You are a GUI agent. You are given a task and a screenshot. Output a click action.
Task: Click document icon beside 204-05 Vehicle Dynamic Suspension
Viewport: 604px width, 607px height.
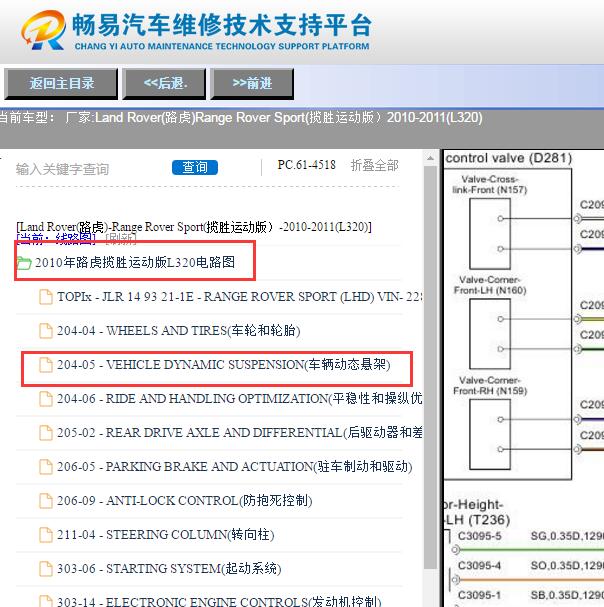[x=46, y=365]
